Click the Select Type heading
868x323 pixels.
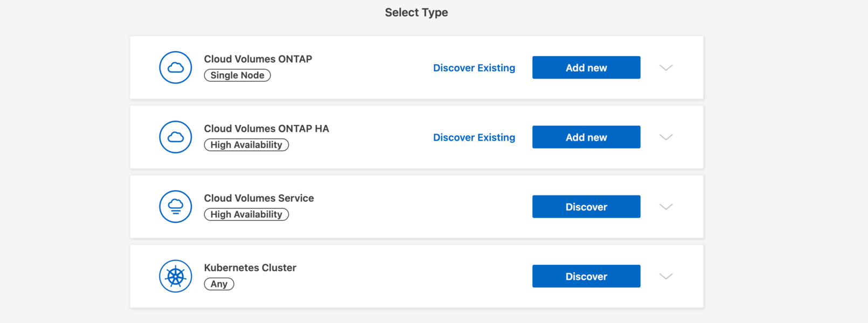click(416, 12)
